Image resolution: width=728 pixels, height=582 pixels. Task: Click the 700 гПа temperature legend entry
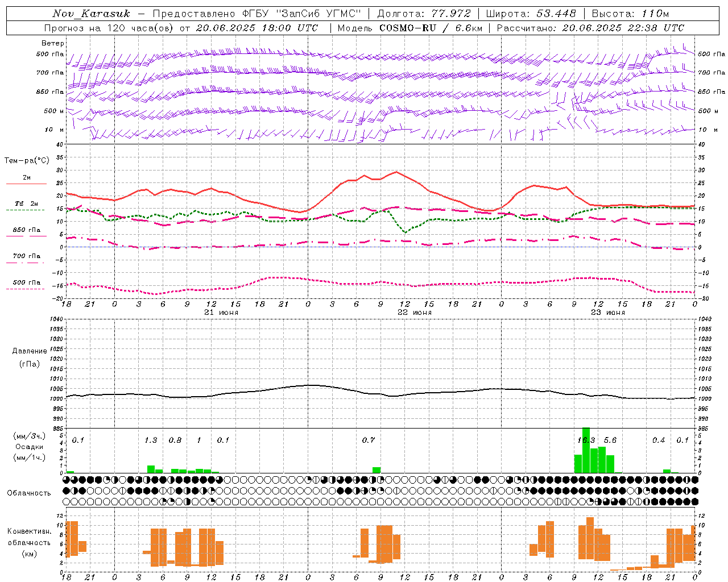(27, 256)
